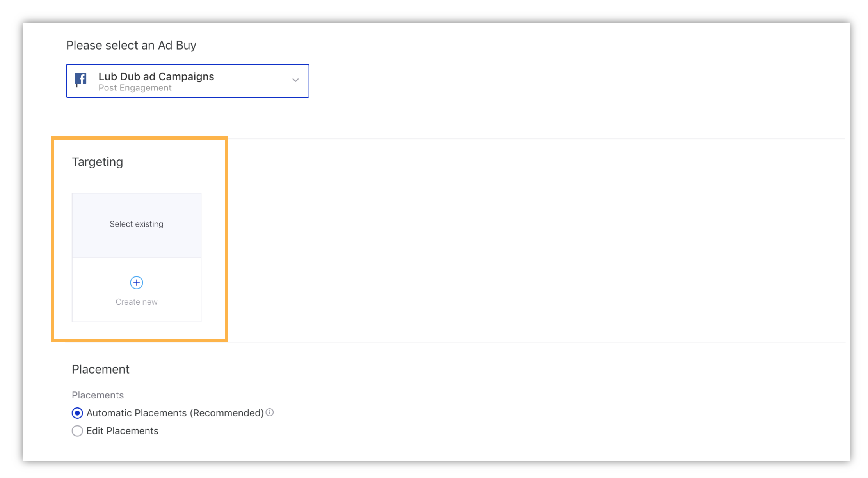868x478 pixels.
Task: Click the Create new targeting button
Action: click(136, 290)
